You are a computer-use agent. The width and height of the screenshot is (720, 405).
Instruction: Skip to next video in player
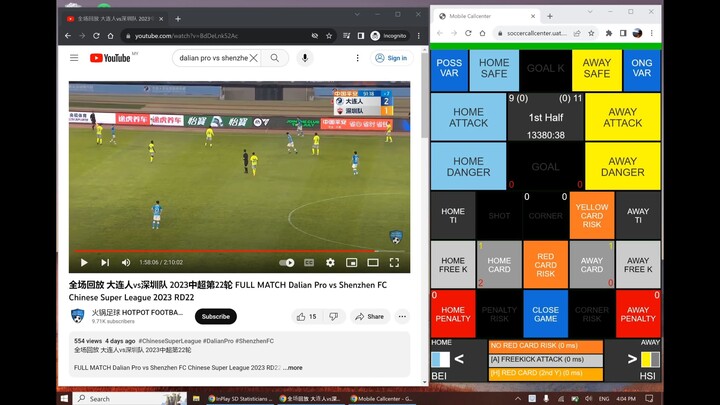pyautogui.click(x=105, y=263)
